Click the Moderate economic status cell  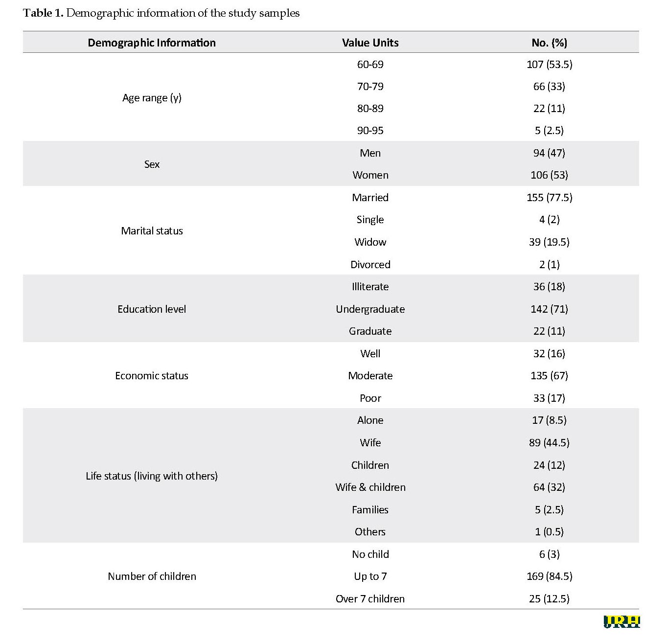(x=370, y=375)
